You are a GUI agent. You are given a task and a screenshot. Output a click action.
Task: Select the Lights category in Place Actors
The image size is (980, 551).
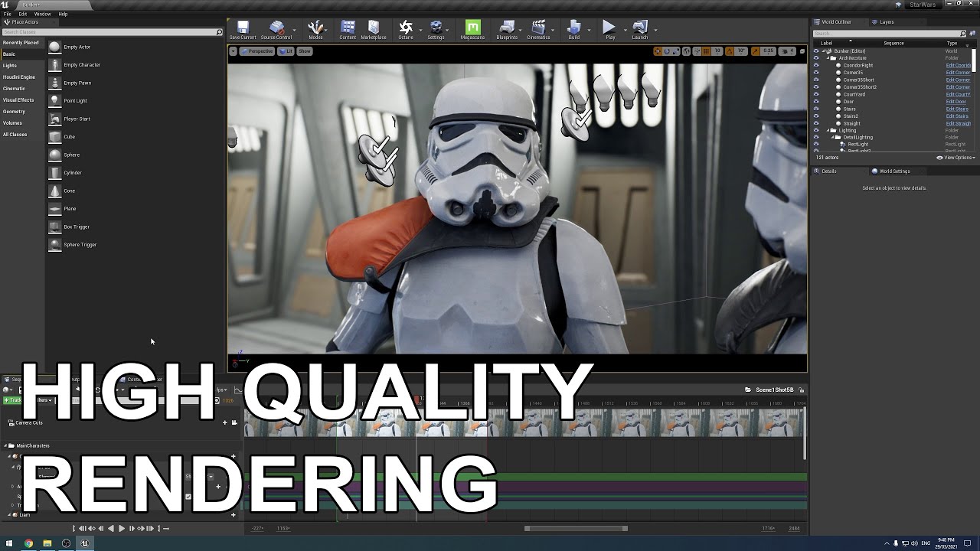[x=9, y=66]
